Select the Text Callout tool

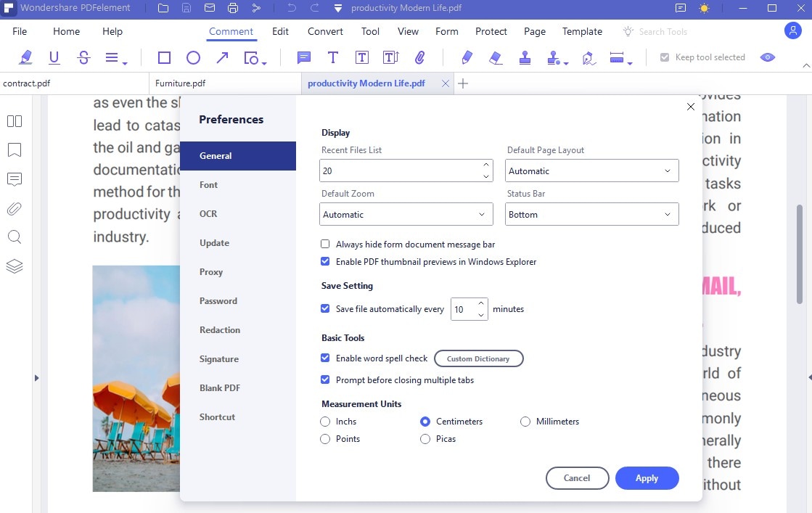click(x=390, y=57)
